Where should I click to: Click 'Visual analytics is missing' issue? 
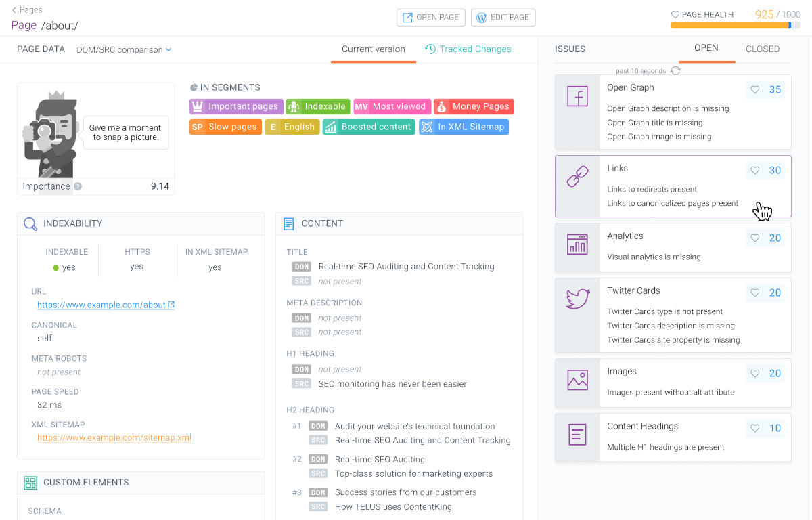pos(654,257)
